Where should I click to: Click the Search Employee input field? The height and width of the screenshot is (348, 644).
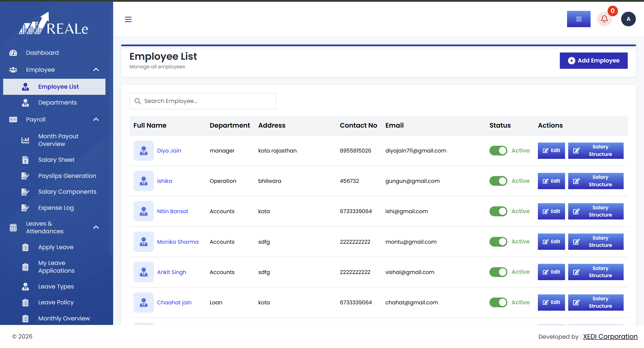pyautogui.click(x=203, y=101)
